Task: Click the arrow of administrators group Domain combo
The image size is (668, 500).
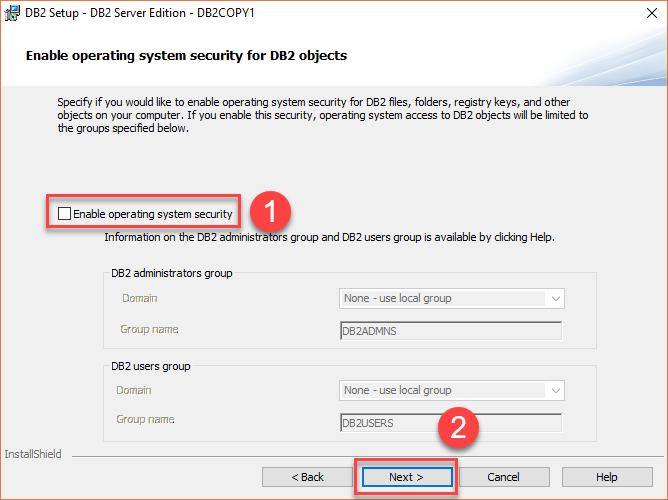Action: tap(555, 299)
